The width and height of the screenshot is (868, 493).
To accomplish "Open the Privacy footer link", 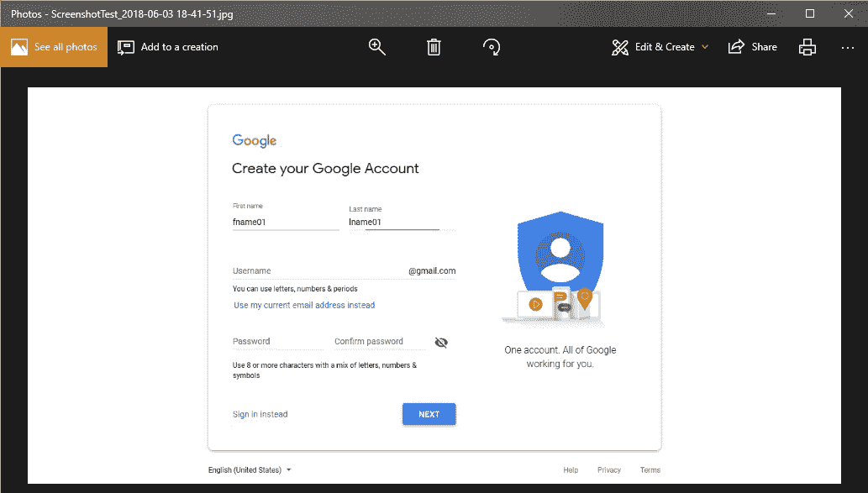I will pyautogui.click(x=609, y=469).
